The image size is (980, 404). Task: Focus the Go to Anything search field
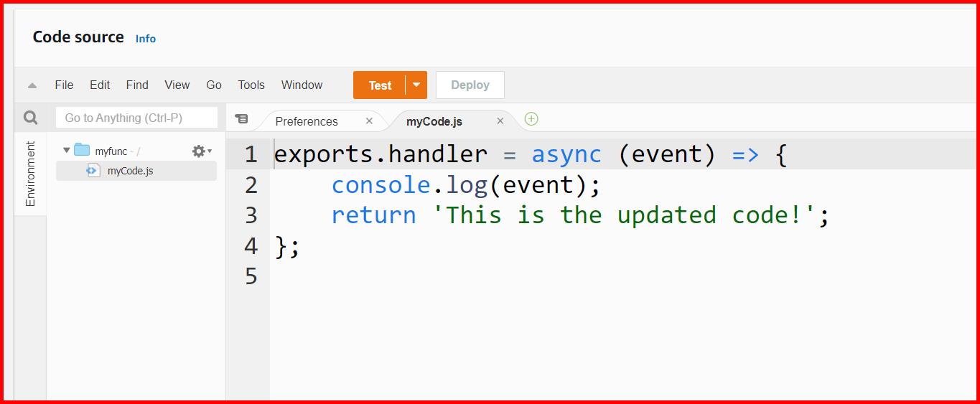(x=136, y=118)
